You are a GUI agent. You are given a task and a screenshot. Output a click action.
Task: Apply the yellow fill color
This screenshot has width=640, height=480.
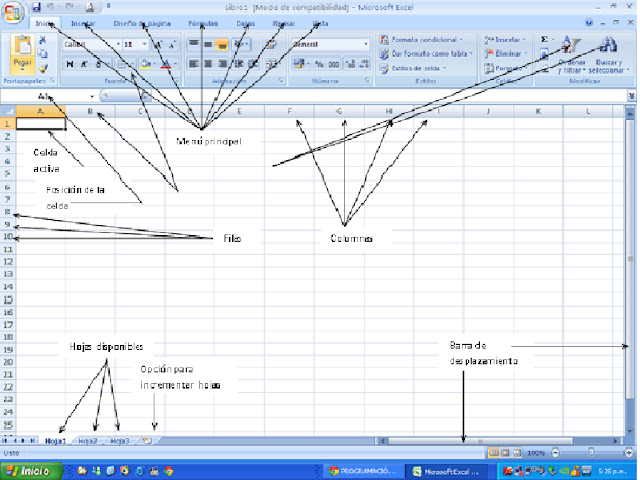(145, 64)
